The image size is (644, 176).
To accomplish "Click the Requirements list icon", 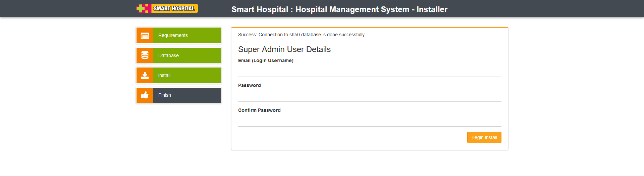I will click(145, 36).
